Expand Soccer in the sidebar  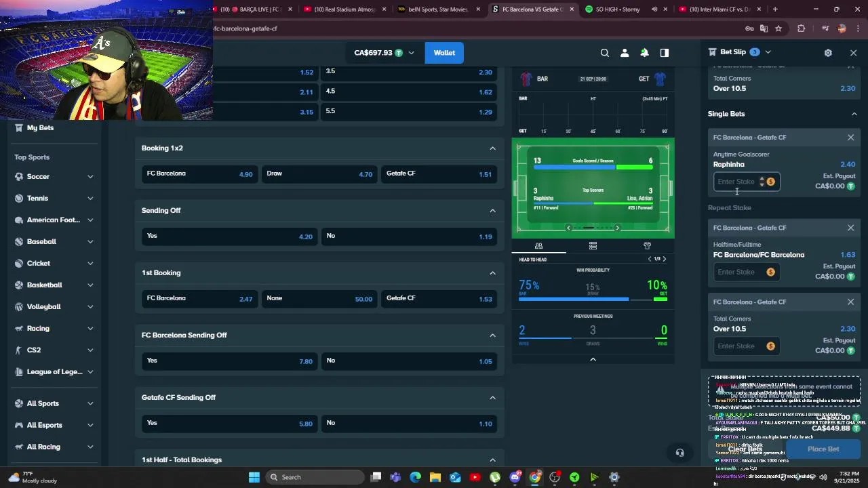click(90, 177)
